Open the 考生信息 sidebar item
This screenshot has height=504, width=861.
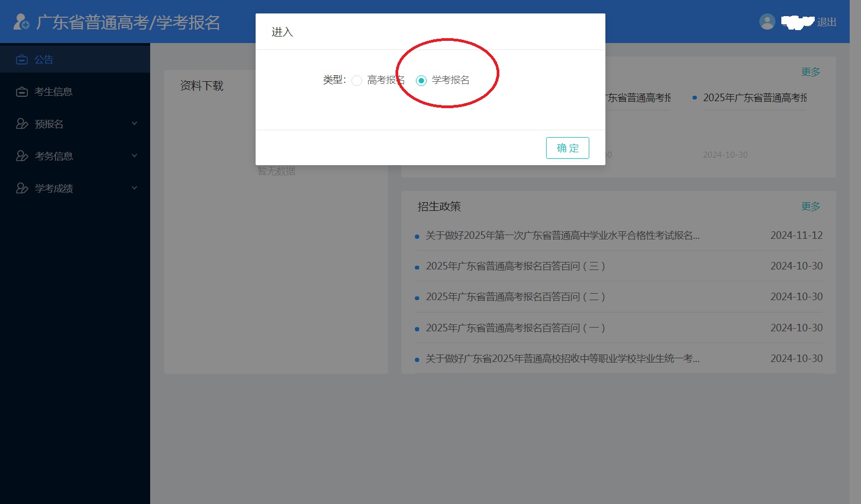point(75,91)
